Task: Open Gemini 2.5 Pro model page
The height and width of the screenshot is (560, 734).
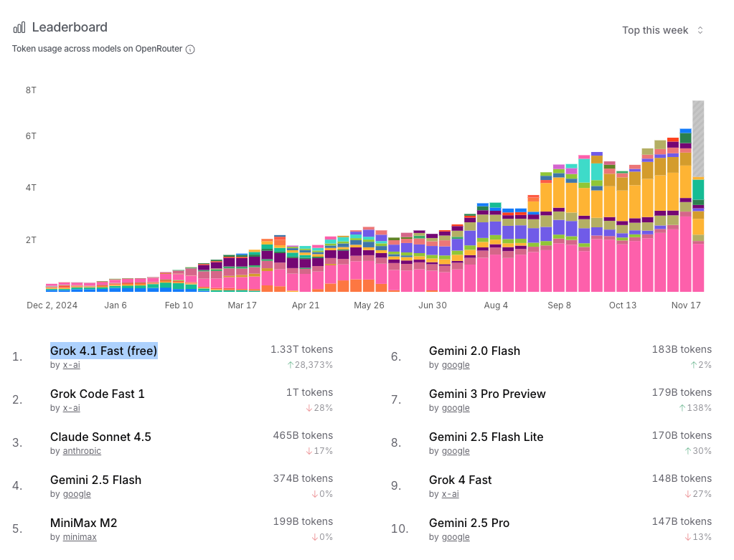Action: coord(469,523)
